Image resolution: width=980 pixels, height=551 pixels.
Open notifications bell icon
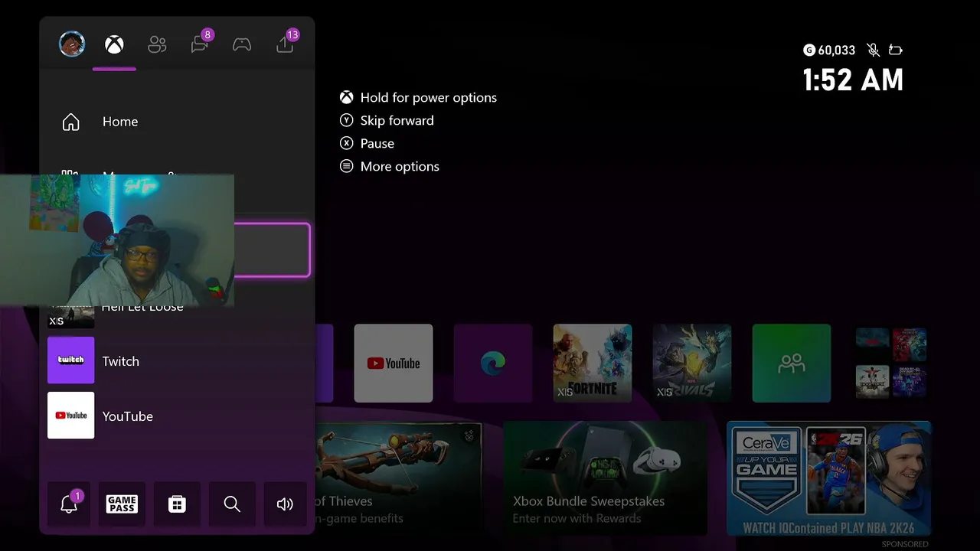[69, 503]
